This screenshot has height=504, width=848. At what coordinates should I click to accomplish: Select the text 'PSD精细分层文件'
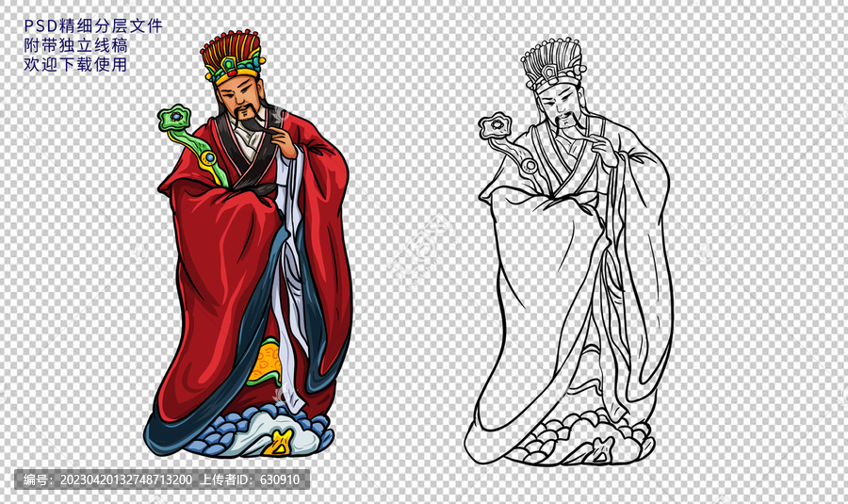(x=93, y=25)
